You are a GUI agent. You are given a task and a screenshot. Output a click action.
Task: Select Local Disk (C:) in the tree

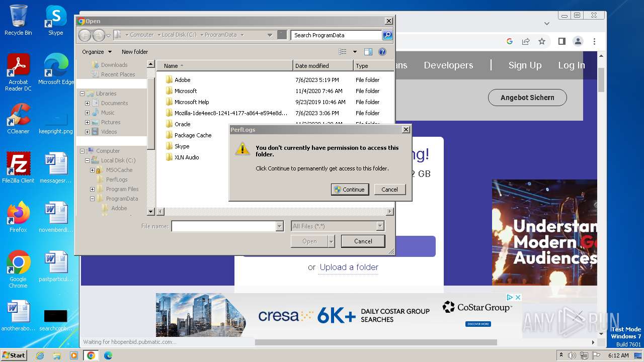pyautogui.click(x=118, y=160)
